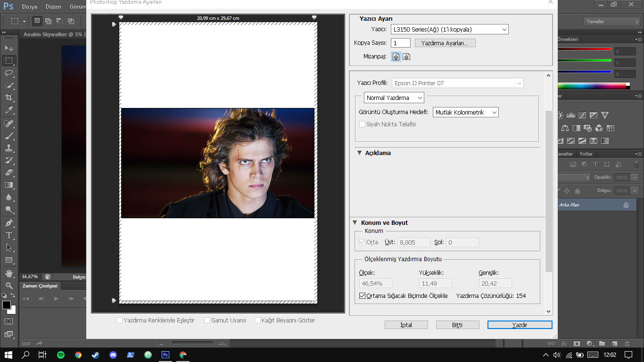Viewport: 644px width, 362px height.
Task: Select the Pen tool
Action: (x=9, y=222)
